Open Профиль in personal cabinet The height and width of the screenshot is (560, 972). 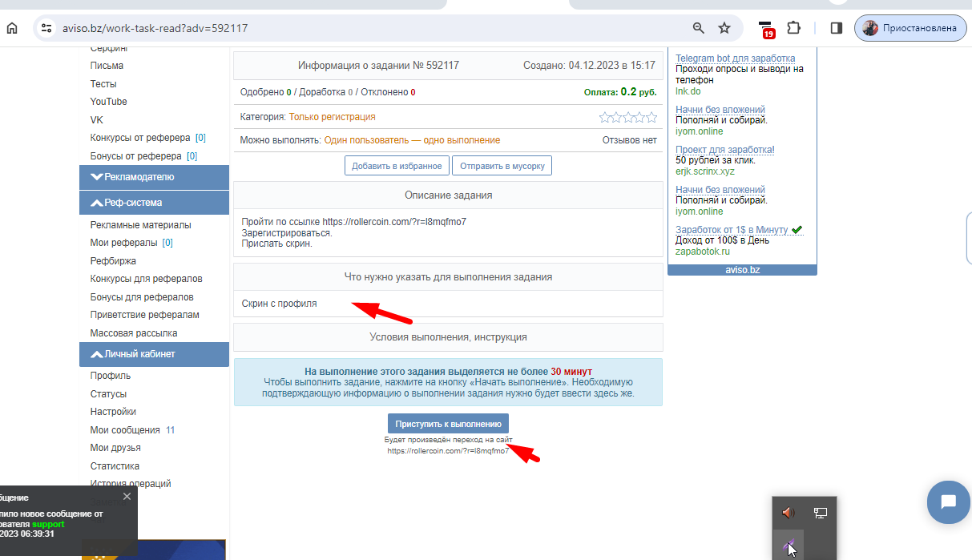click(x=111, y=376)
